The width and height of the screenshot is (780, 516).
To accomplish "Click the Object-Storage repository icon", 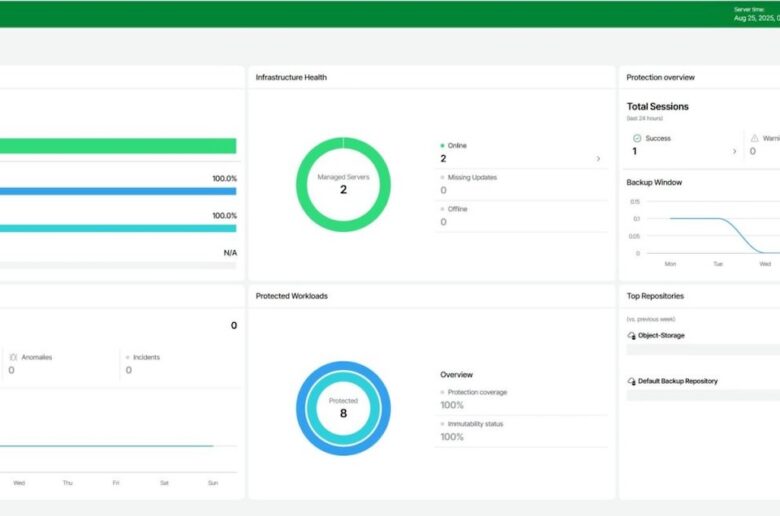I will (631, 336).
